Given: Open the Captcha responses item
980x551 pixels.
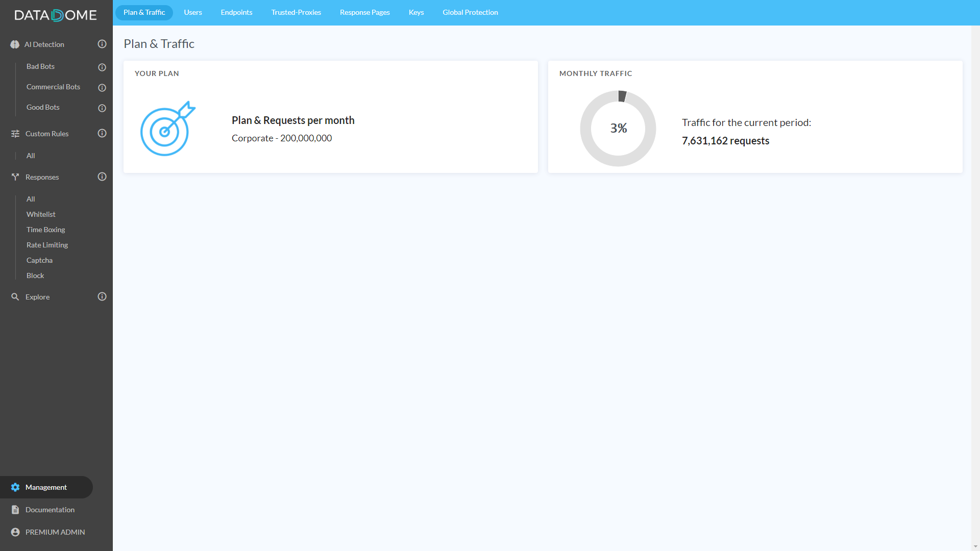Looking at the screenshot, I should click(39, 260).
